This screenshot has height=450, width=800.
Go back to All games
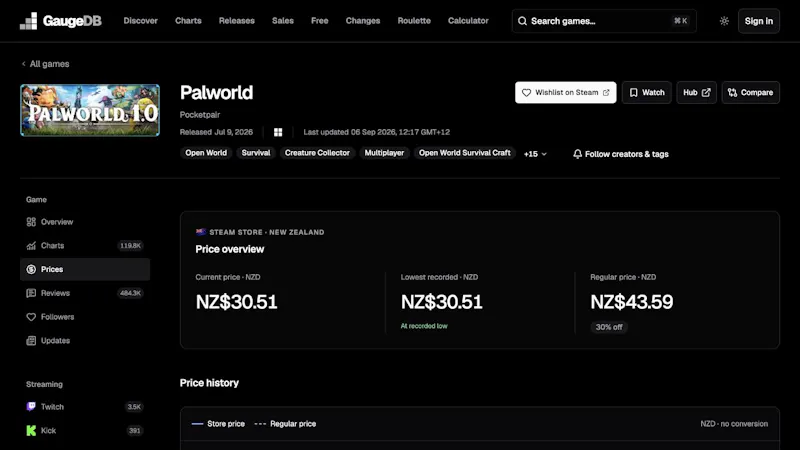point(45,64)
